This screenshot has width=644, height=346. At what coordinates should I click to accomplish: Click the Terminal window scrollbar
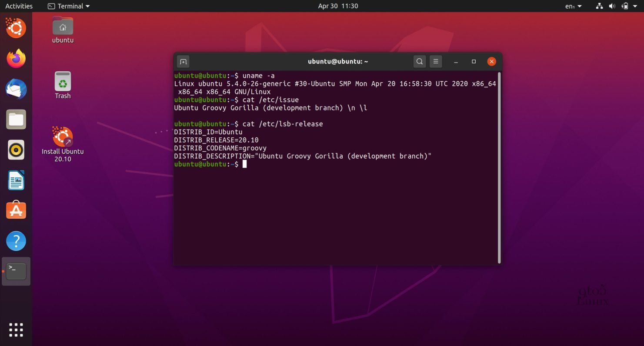pyautogui.click(x=499, y=168)
